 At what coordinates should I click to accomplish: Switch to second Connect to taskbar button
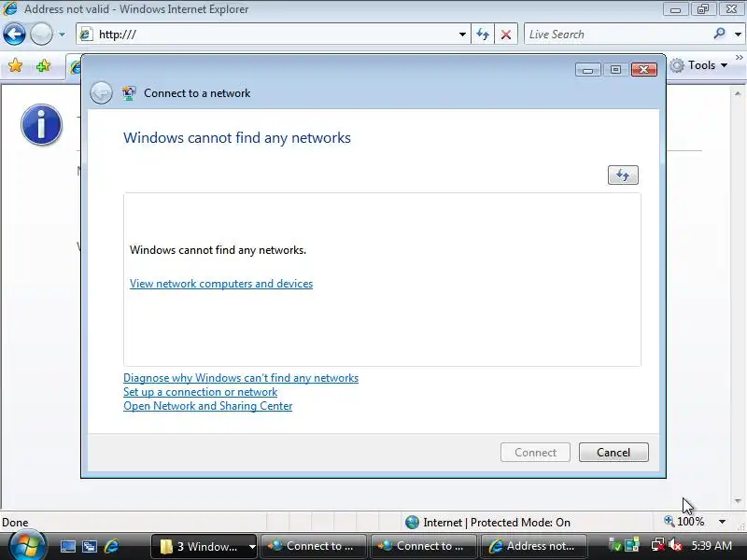pos(424,546)
